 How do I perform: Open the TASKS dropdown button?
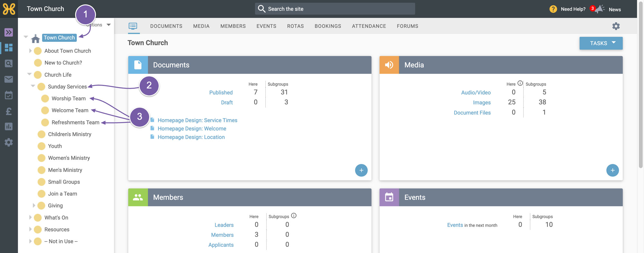coord(601,43)
